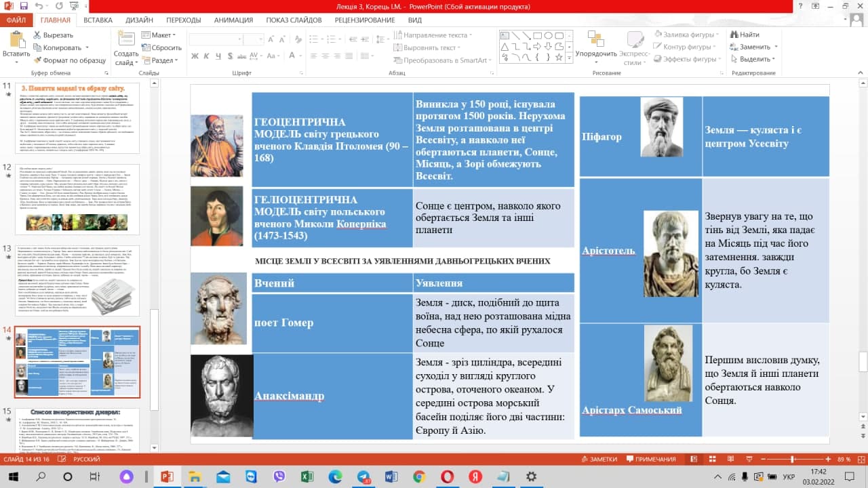This screenshot has height=488, width=868.
Task: Save the presentation with the floppy disk icon
Action: tap(24, 6)
